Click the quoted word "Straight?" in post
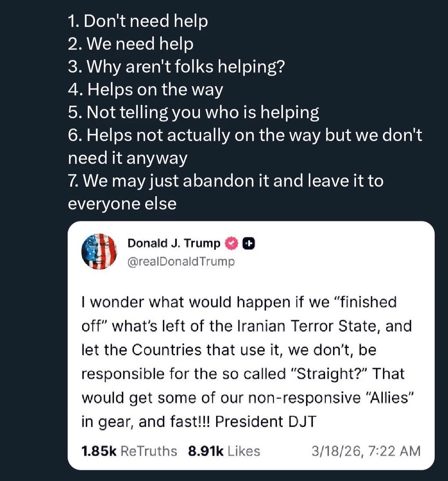The width and height of the screenshot is (448, 481). pos(327,374)
